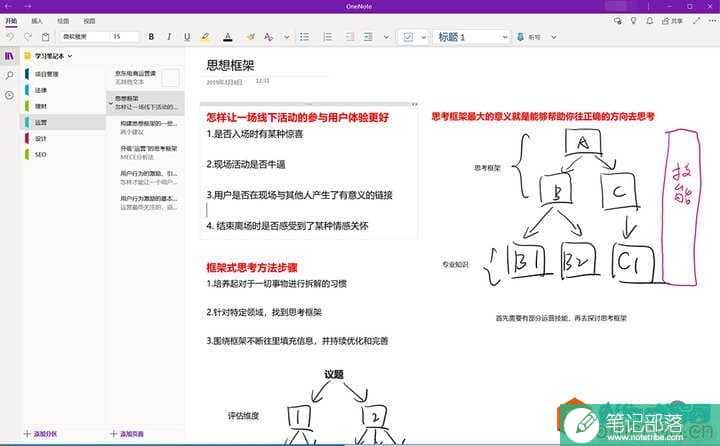Open the 京东电商运营课 page
720x446 pixels.
[x=146, y=78]
